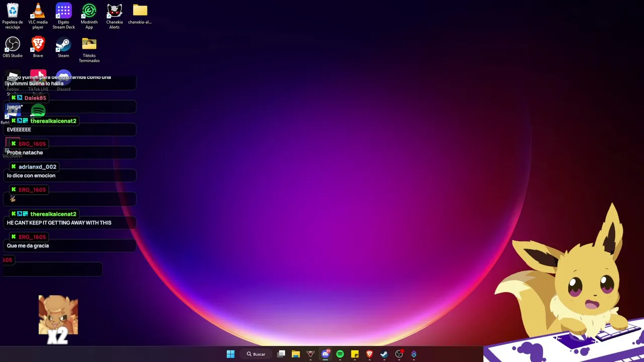
Task: Click the message Probe natache
Action: click(x=25, y=152)
